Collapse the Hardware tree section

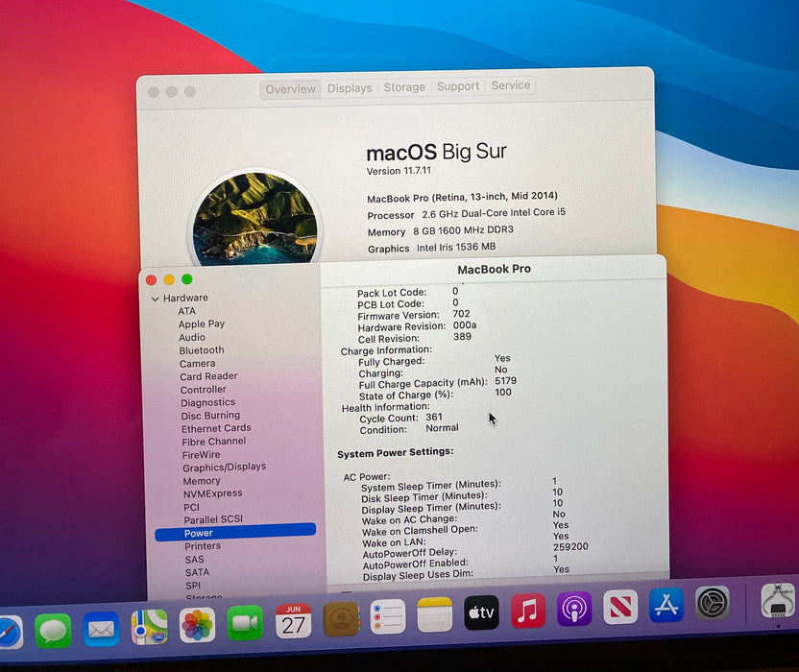coord(155,300)
